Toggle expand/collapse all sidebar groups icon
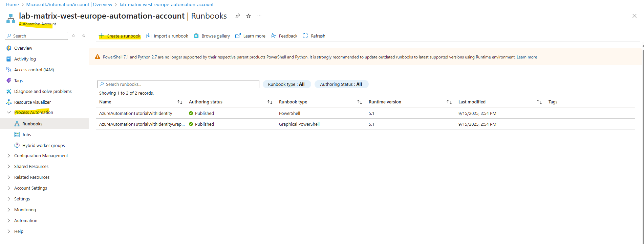This screenshot has width=644, height=244. (x=73, y=36)
